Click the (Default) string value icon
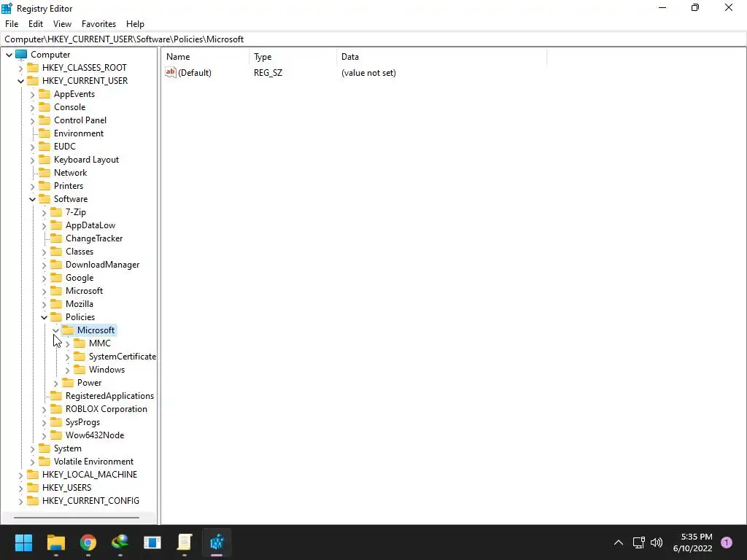Viewport: 747px width, 560px height. coord(171,72)
